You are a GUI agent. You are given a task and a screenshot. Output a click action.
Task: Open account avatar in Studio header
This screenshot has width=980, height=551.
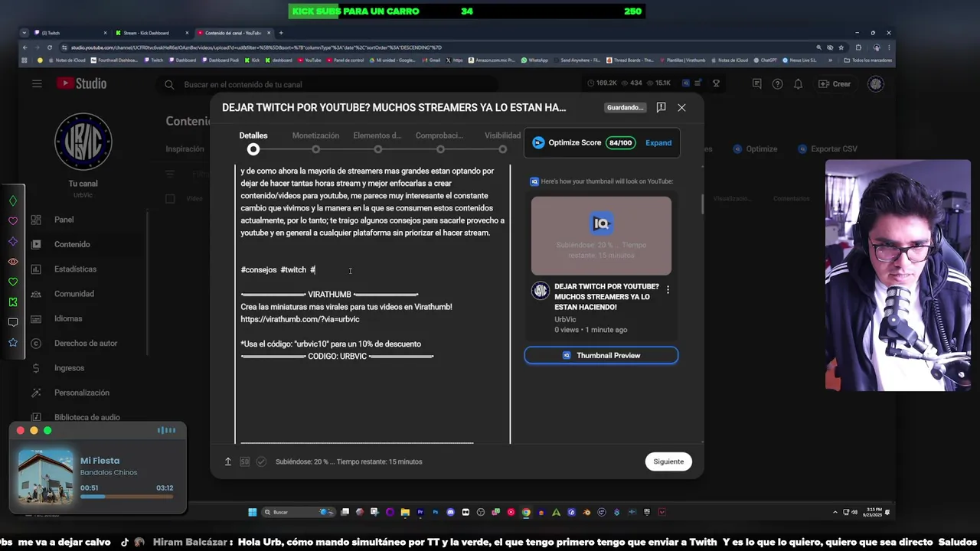[x=876, y=84]
